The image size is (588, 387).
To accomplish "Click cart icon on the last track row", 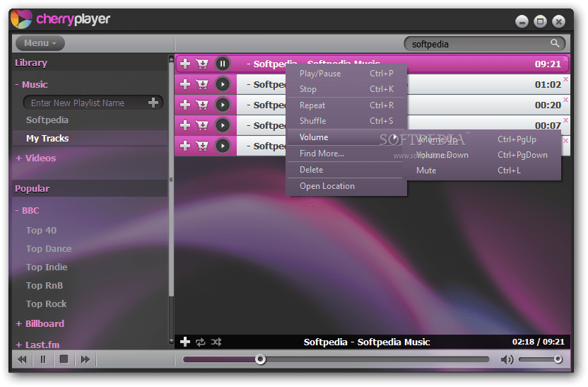I will point(202,146).
